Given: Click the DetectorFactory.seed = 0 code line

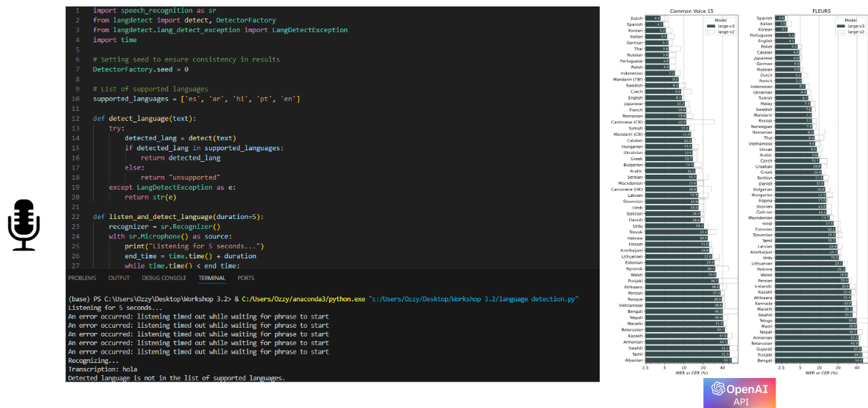Looking at the screenshot, I should coord(141,69).
